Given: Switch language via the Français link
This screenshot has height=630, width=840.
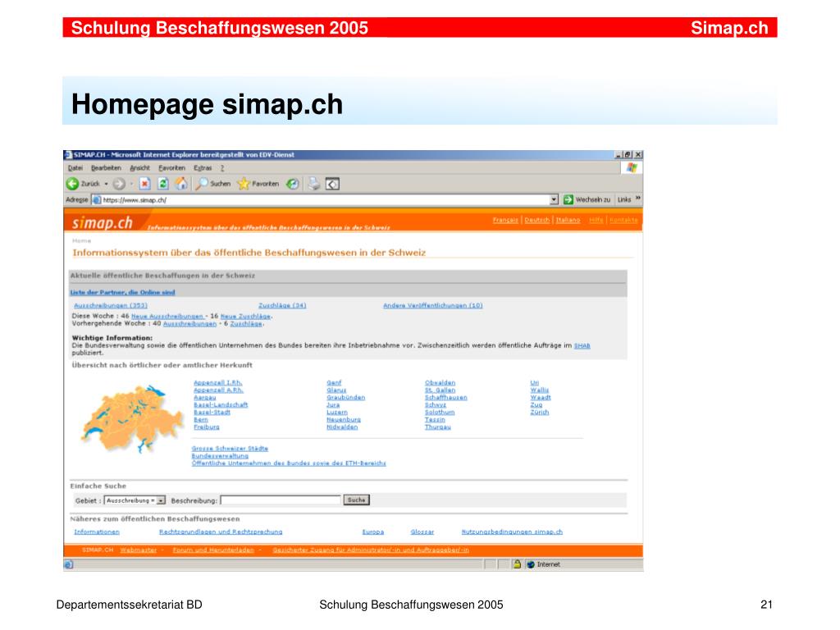Looking at the screenshot, I should pos(504,220).
